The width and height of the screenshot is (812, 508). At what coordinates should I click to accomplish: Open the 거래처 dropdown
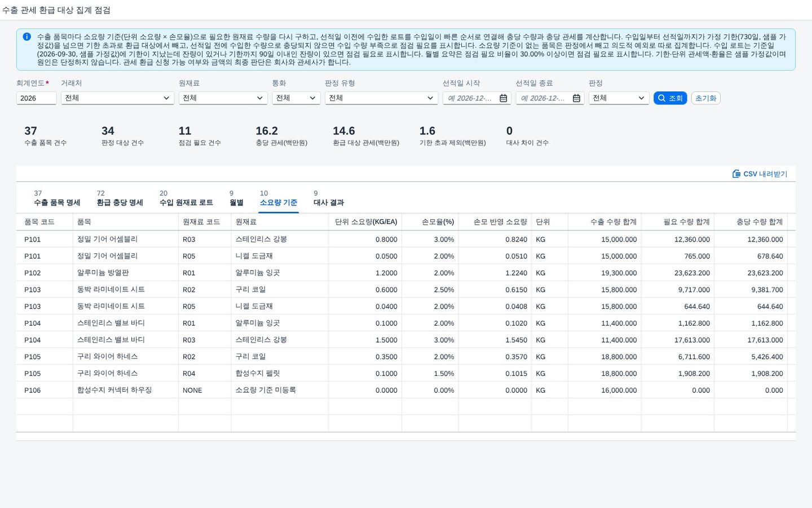[x=117, y=98]
